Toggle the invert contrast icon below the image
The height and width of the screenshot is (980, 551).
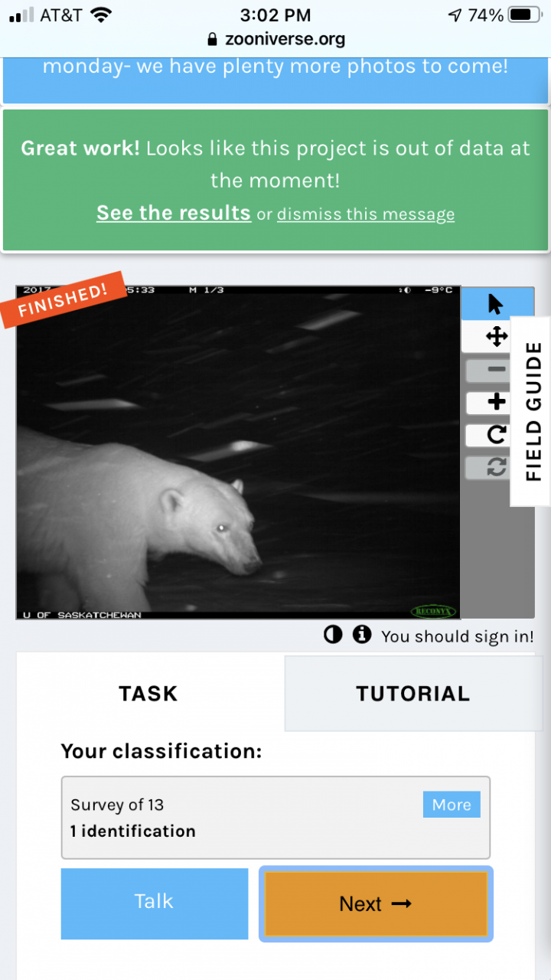[333, 635]
